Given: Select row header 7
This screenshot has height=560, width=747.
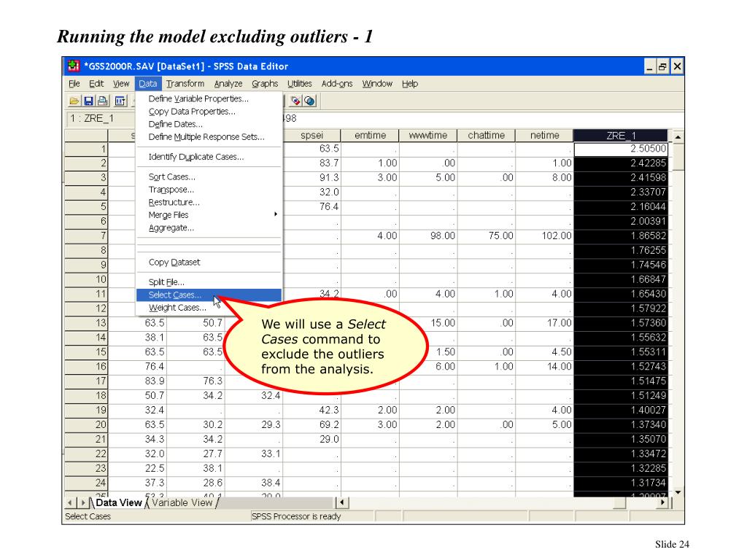Looking at the screenshot, I should point(86,236).
